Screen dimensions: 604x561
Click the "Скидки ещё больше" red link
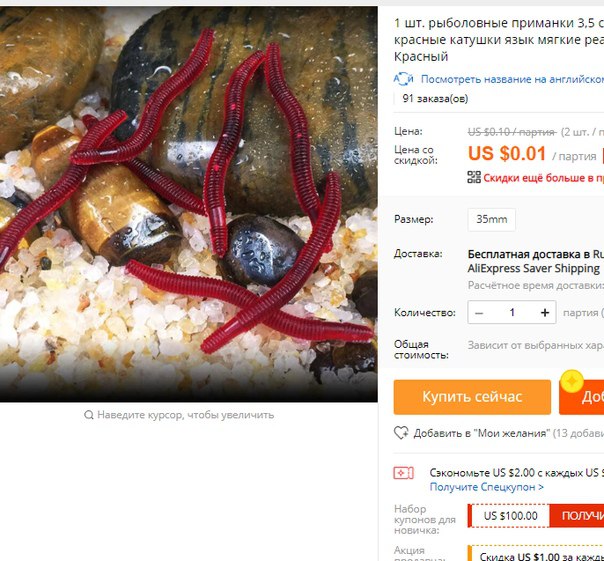[x=544, y=178]
